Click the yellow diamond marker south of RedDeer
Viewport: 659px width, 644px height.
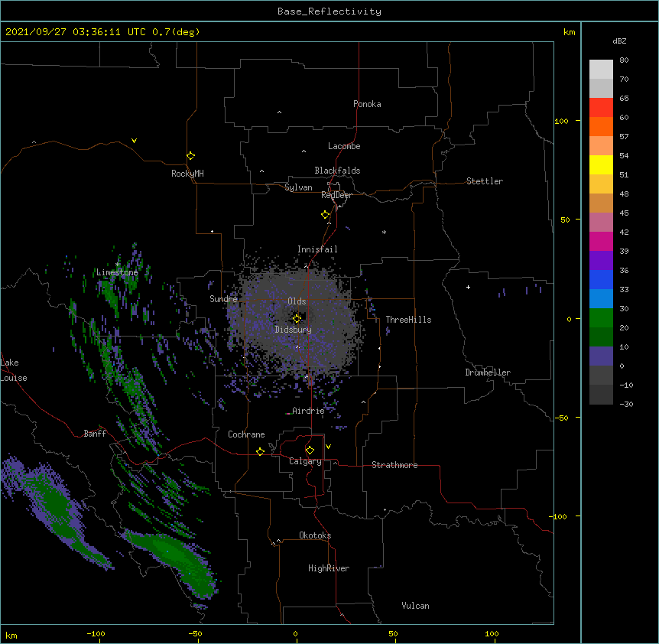(326, 215)
